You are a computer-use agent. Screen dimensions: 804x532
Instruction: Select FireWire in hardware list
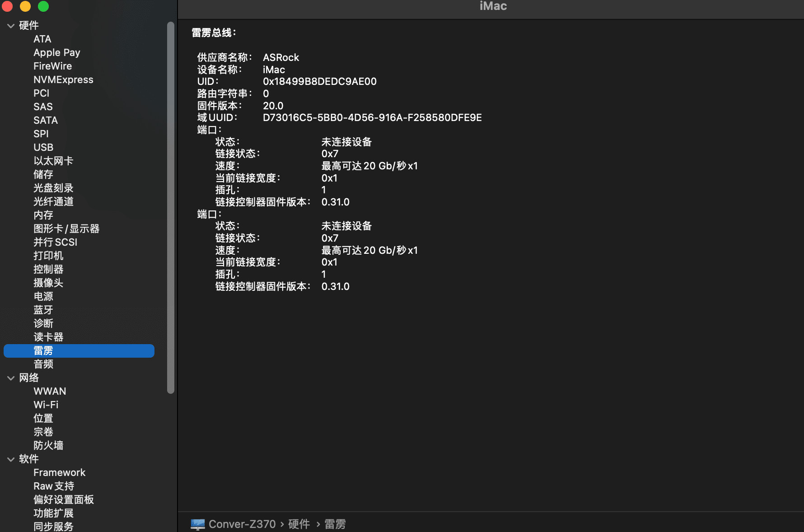(53, 66)
